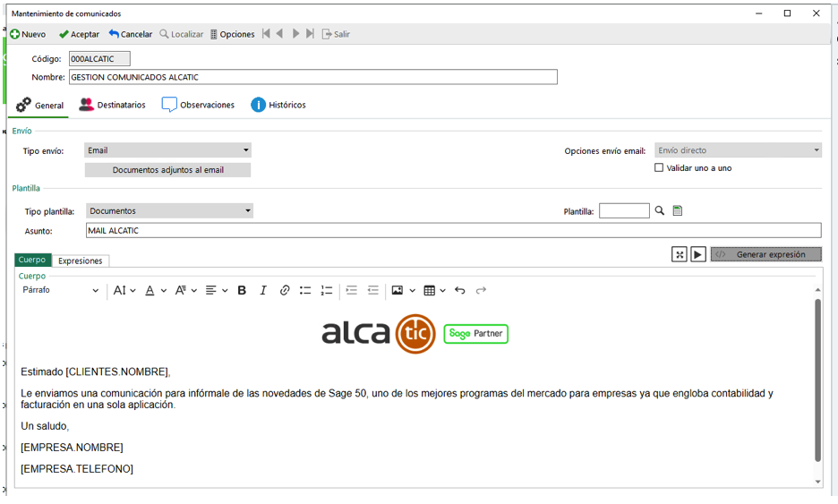Click the Plantilla search magnifier icon
Screen dimensions: 838x504
tap(660, 210)
